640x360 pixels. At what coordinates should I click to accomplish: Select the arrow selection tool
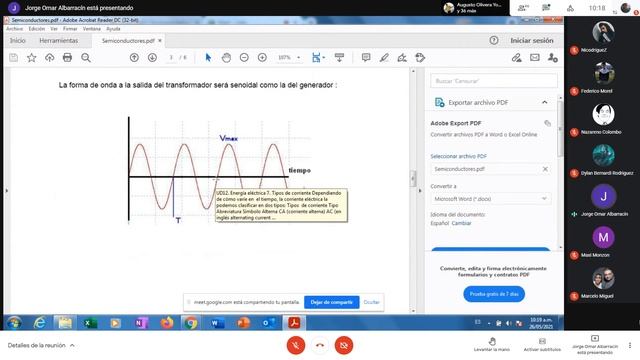pyautogui.click(x=208, y=58)
